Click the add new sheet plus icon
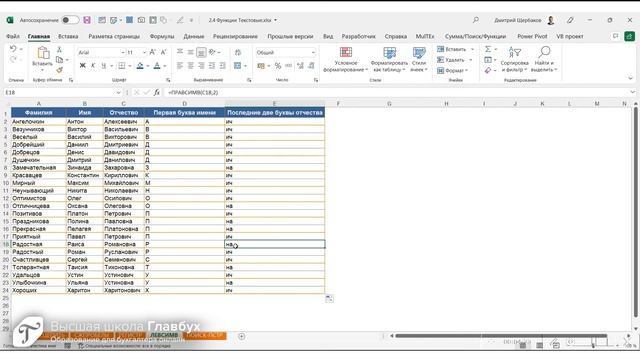The height and width of the screenshot is (360, 640). 242,336
